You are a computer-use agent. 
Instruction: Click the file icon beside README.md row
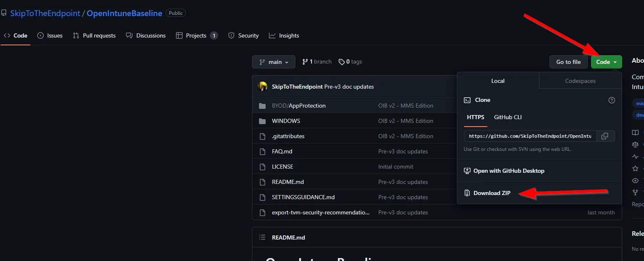(x=262, y=182)
